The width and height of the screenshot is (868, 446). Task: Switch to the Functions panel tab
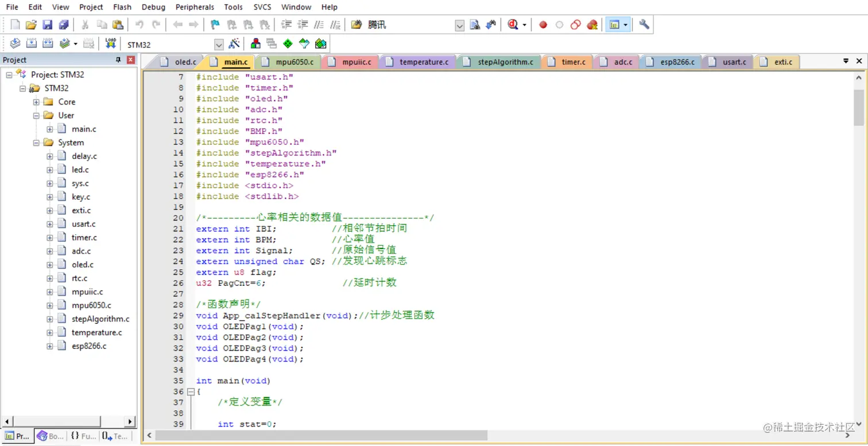pos(83,436)
